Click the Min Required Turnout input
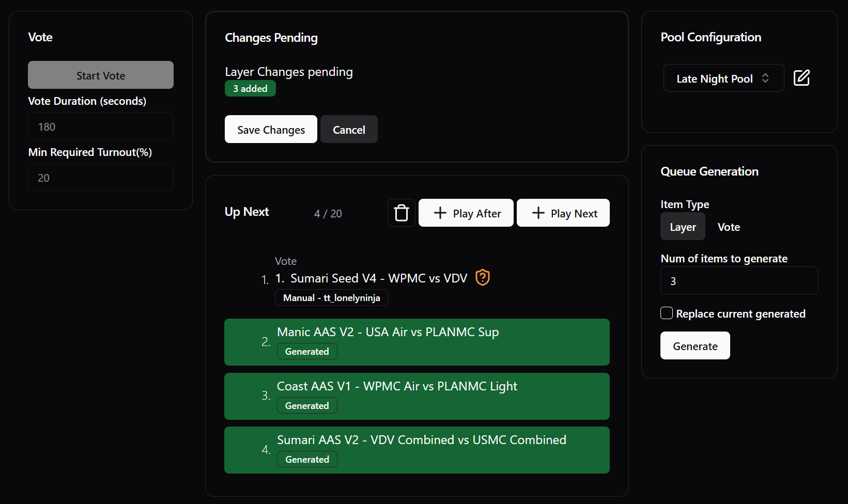Screen dimensions: 848x504 (101, 177)
